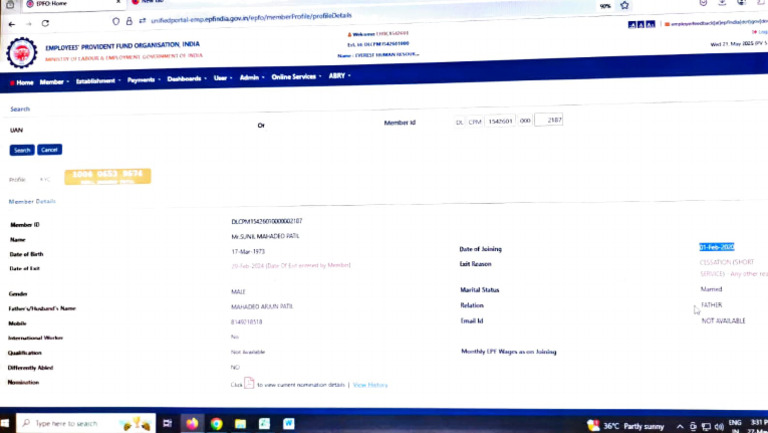Click the forward navigation arrow
This screenshot has width=768, height=433.
point(29,24)
